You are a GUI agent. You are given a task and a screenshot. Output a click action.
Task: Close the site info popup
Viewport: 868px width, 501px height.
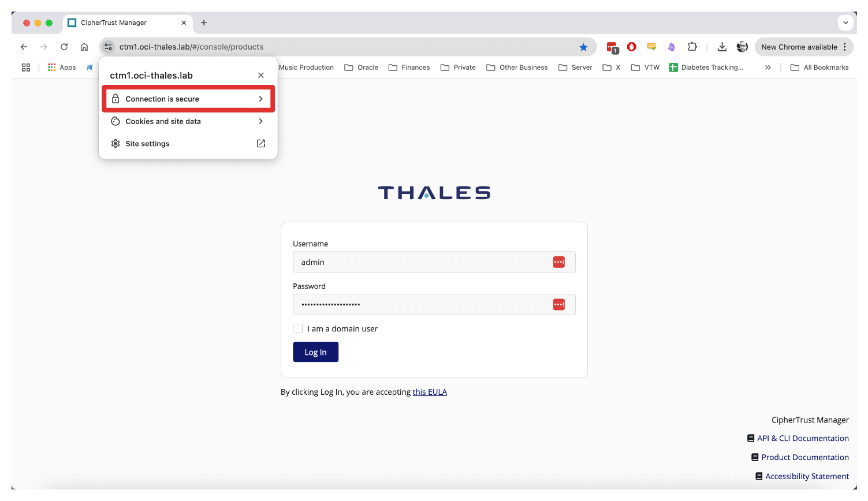[261, 76]
